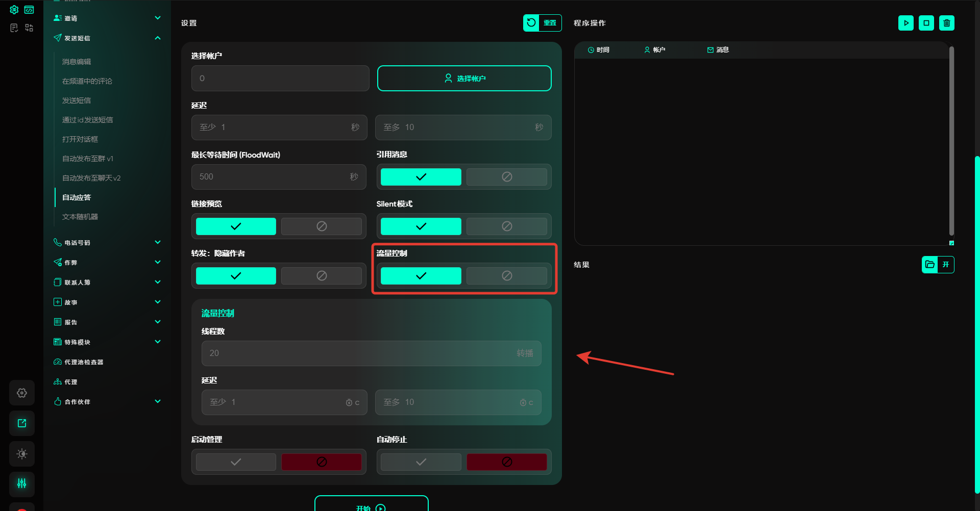The width and height of the screenshot is (980, 511).
Task: Click the 选择帐户 button
Action: pos(464,79)
